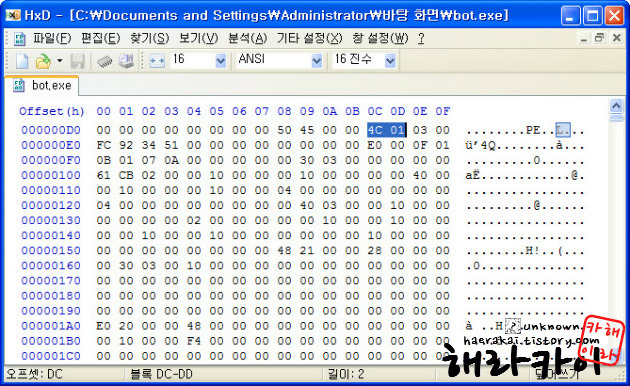Image resolution: width=630 pixels, height=386 pixels.
Task: Click the 0C column header
Action: point(375,111)
